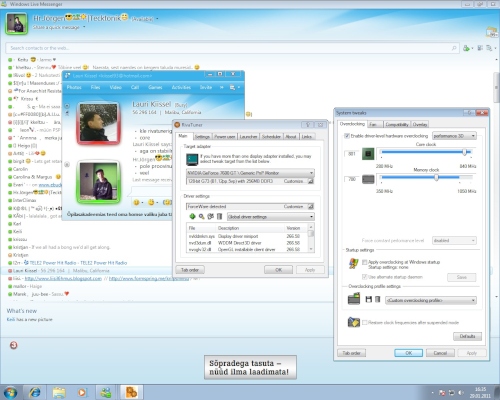500x400 pixels.
Task: Expand the chat toolbar overflow chevron
Action: click(222, 87)
